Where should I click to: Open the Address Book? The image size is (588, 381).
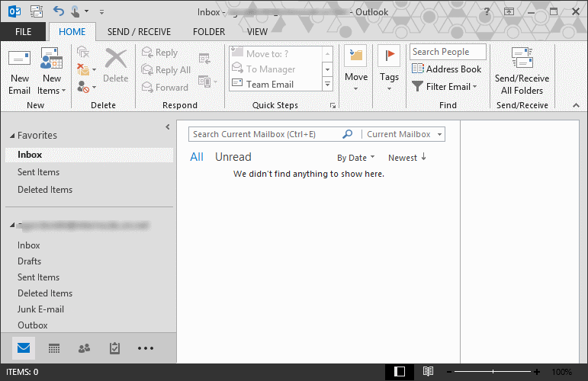click(x=446, y=69)
